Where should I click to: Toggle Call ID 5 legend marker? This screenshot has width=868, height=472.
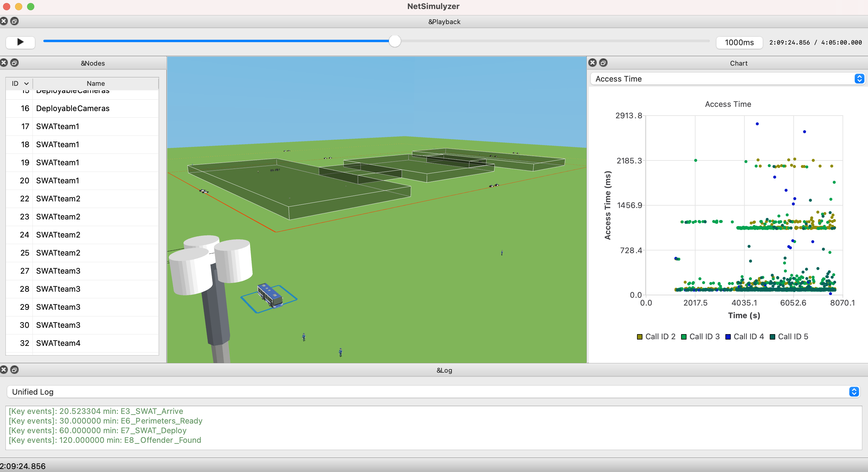coord(772,337)
